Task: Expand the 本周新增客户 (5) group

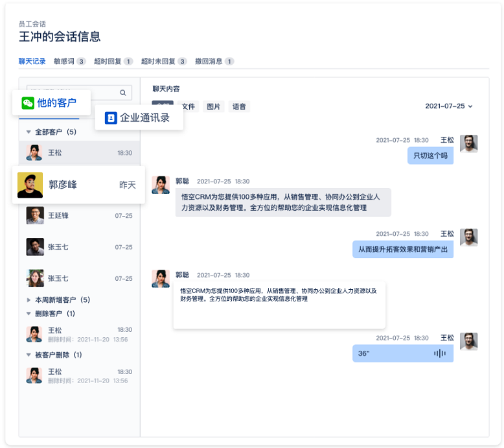Action: (29, 300)
